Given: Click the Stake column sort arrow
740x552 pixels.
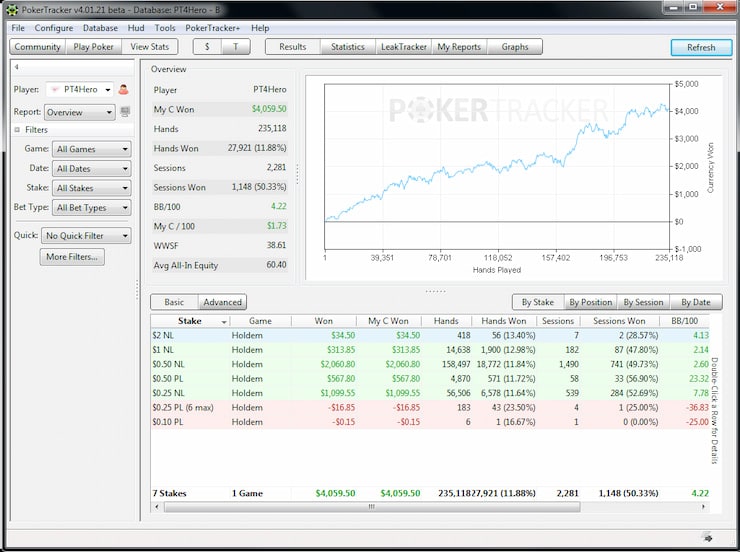Looking at the screenshot, I should coord(224,322).
